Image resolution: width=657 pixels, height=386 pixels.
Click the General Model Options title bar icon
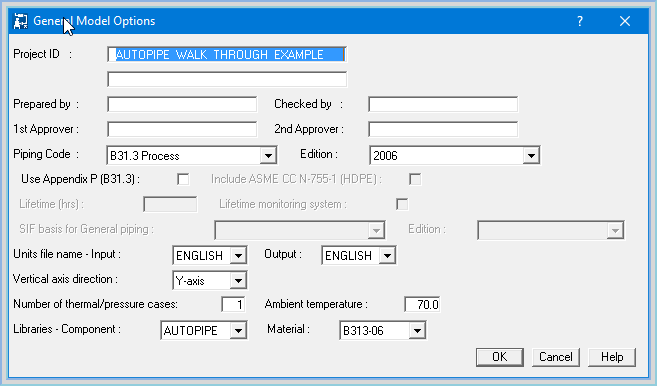point(21,21)
